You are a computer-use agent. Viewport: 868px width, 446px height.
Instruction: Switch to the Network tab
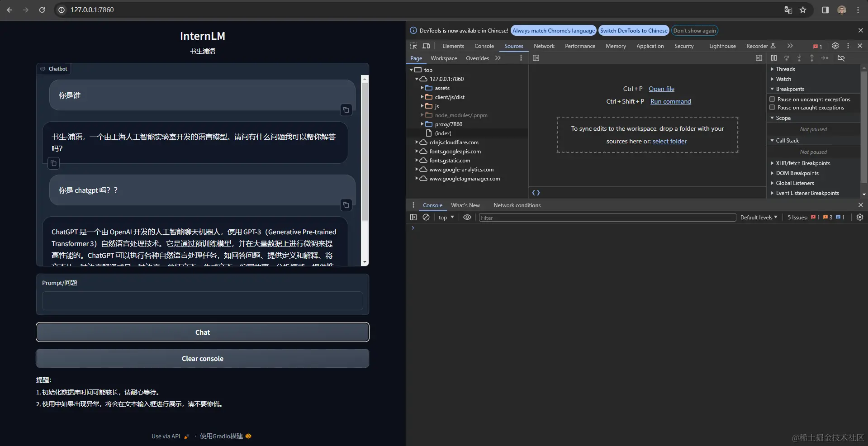click(544, 46)
